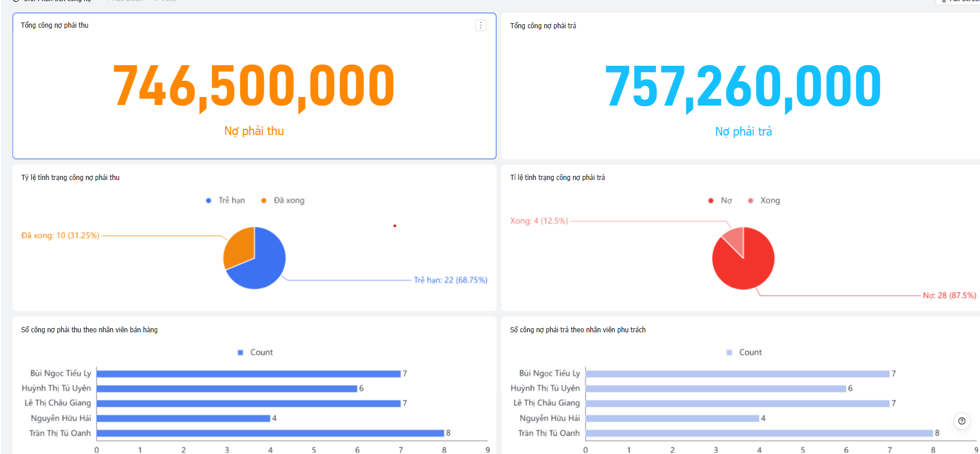Viewport: 980px width, 454px height.
Task: Click the Số công nợ phải trả theo nhân viên phụ trách title
Action: coord(577,330)
